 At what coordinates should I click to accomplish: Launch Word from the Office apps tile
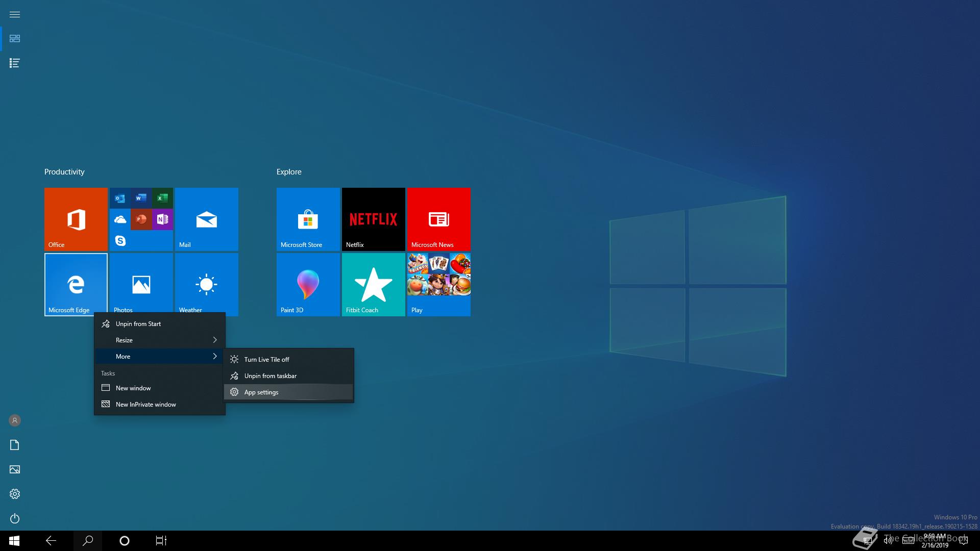141,198
